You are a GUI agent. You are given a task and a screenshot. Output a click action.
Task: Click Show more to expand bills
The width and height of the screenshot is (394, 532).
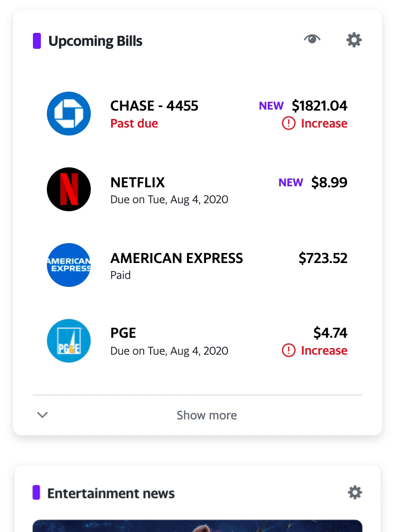tap(206, 415)
